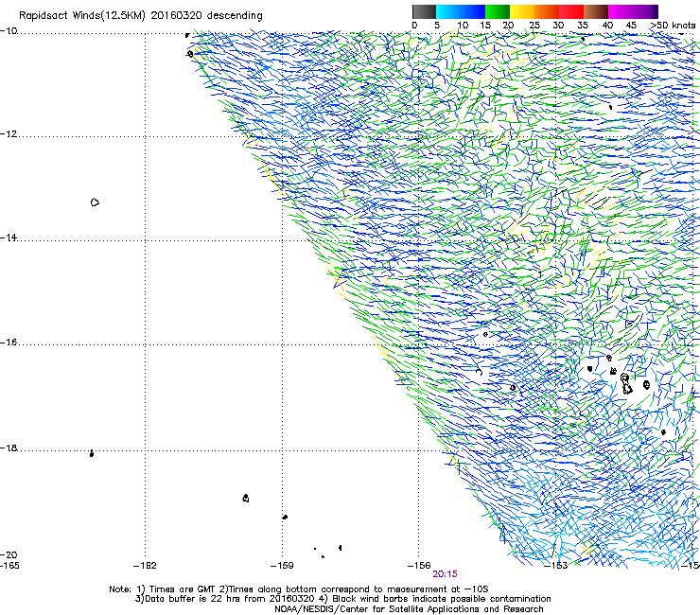Click the '25' legend scale label
Image resolution: width=700 pixels, height=615 pixels.
534,26
